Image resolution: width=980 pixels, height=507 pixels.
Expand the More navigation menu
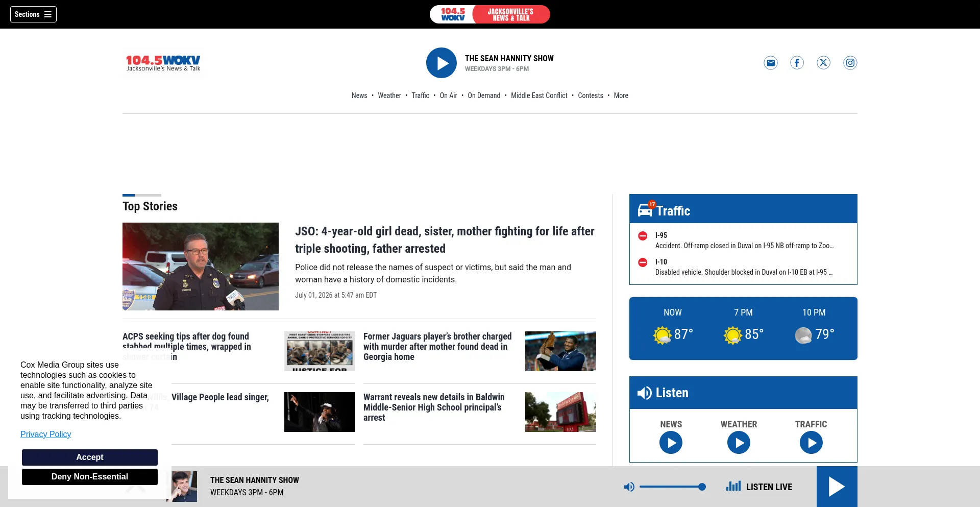click(621, 95)
